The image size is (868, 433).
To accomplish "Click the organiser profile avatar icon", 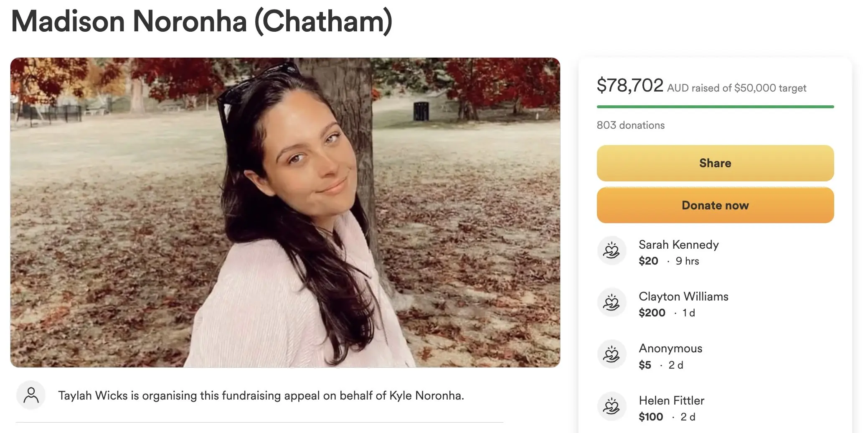I will (31, 395).
